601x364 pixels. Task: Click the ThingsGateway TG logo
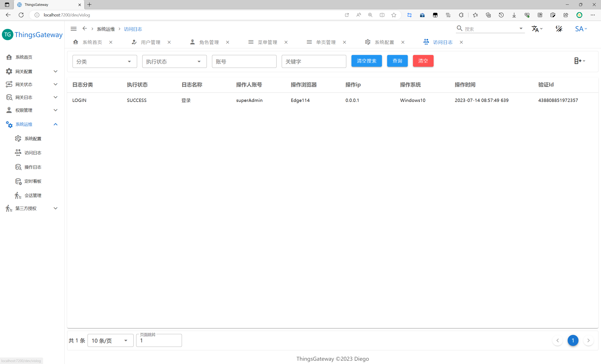8,35
